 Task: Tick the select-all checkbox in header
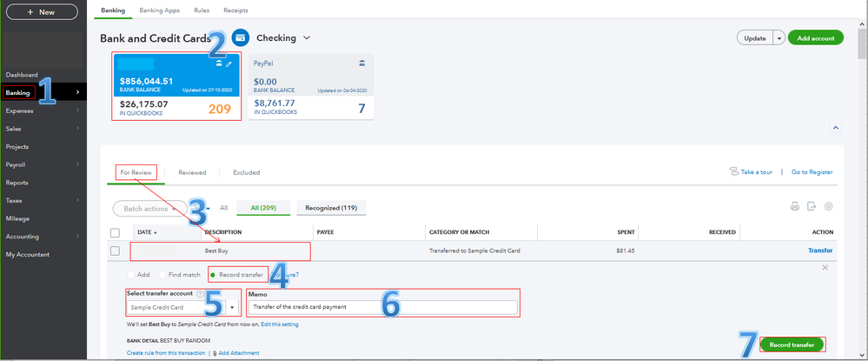tap(116, 232)
